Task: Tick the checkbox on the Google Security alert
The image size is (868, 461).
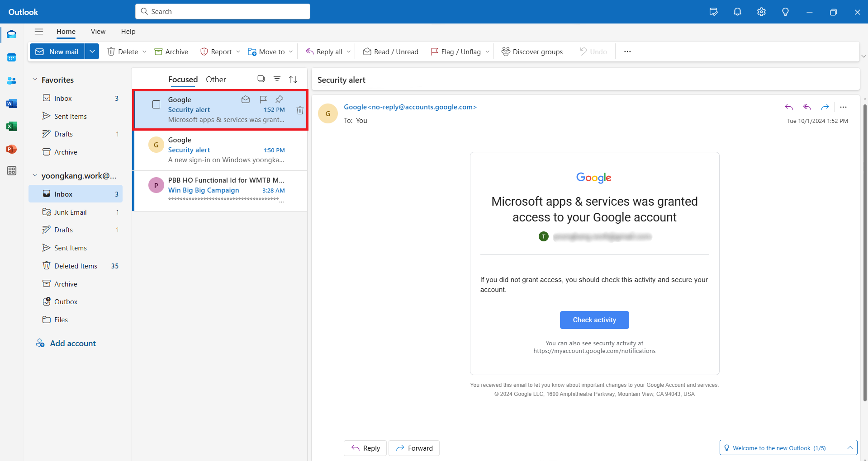Action: pyautogui.click(x=157, y=104)
